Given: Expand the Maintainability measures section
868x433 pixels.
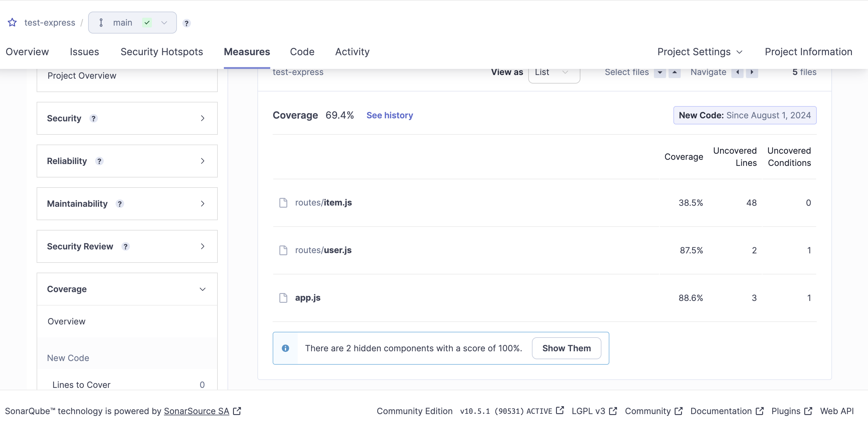Looking at the screenshot, I should 127,204.
